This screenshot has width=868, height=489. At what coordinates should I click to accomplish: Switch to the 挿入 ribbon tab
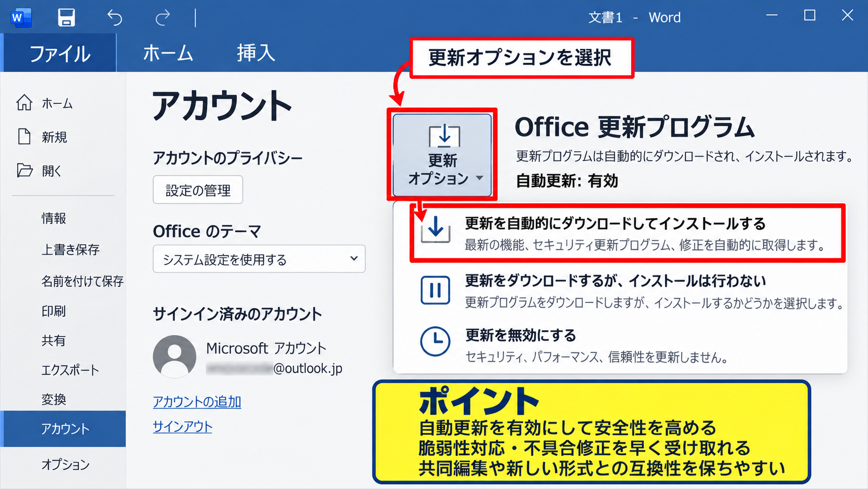point(255,53)
